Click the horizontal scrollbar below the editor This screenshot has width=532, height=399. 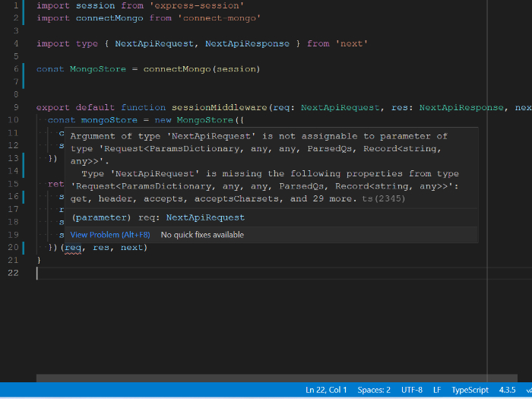point(277,378)
